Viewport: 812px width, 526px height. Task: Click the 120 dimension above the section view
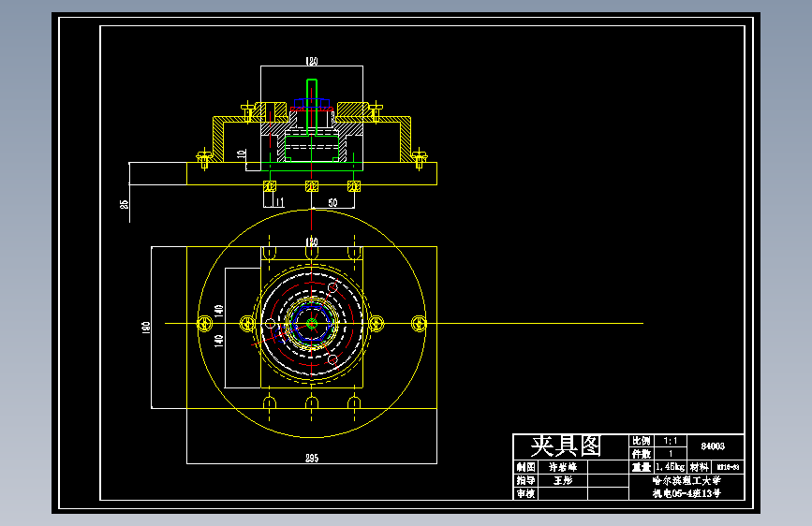point(311,61)
